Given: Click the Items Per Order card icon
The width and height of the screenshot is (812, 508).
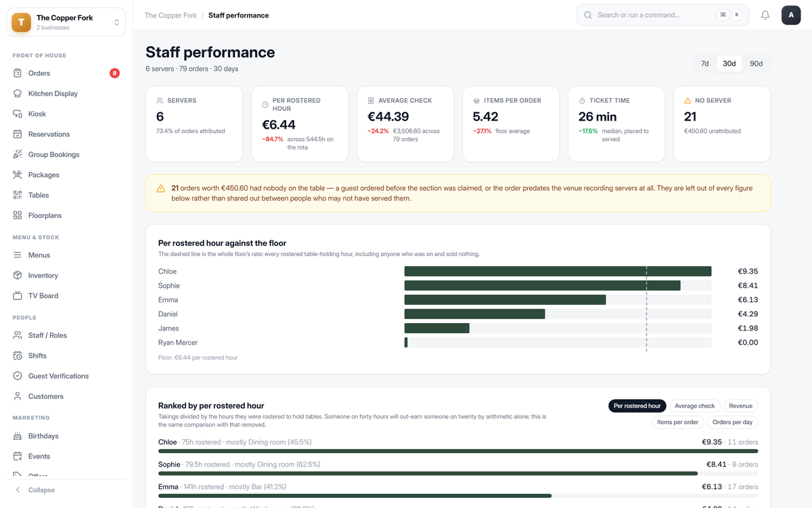Looking at the screenshot, I should point(476,100).
